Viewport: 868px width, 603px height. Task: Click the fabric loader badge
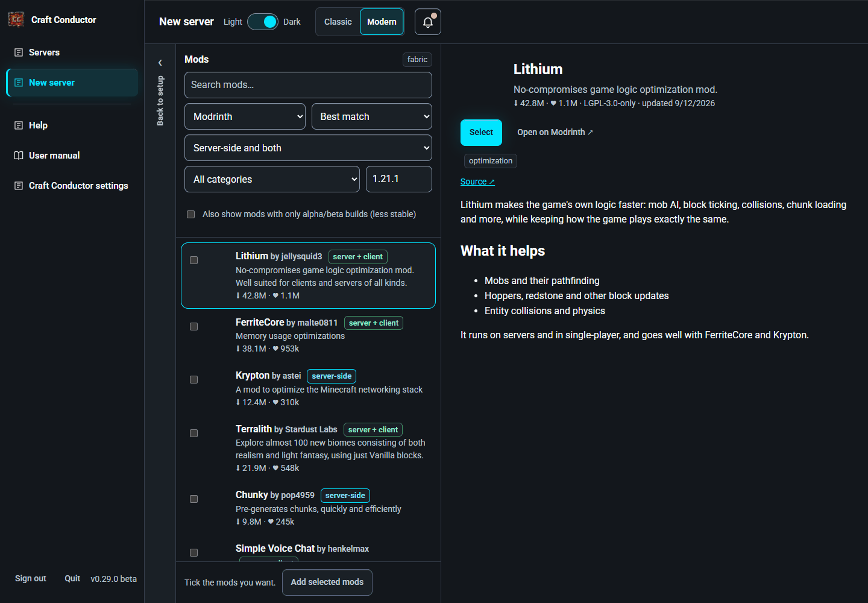(x=417, y=60)
